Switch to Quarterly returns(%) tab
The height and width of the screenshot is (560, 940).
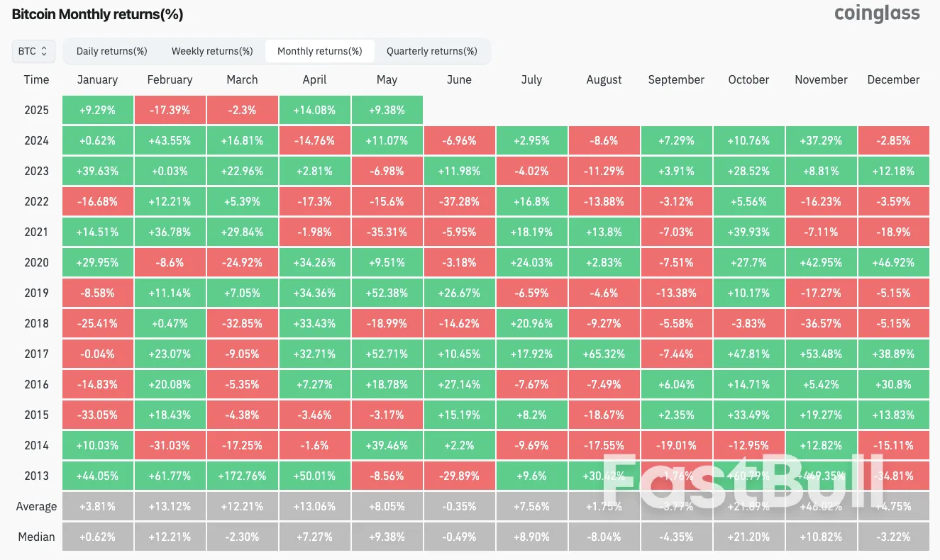pos(431,51)
